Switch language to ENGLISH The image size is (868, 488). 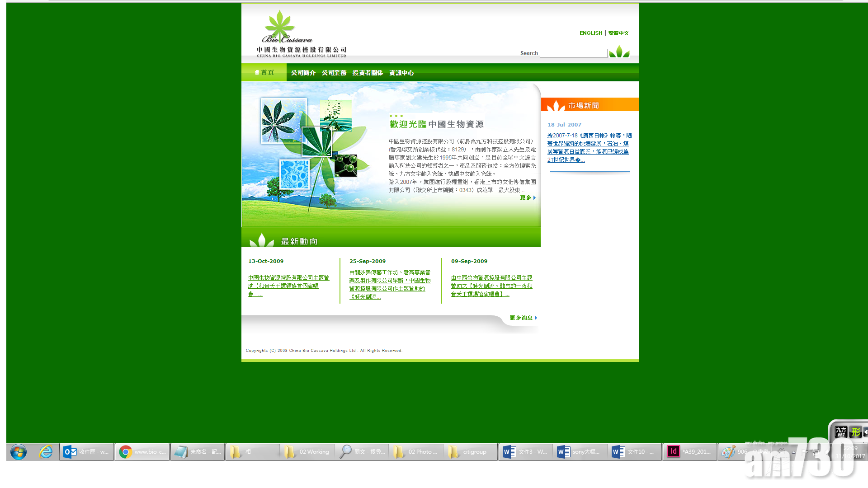(x=591, y=33)
